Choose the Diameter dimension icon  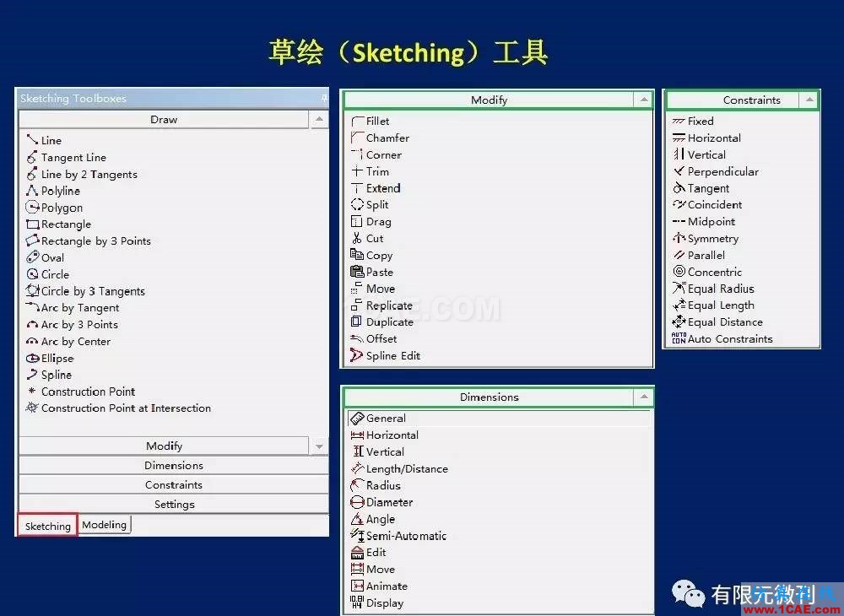(x=357, y=502)
